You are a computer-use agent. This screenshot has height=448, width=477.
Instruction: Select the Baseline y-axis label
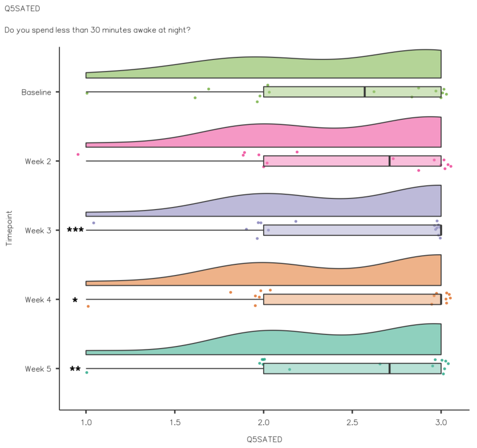(36, 92)
